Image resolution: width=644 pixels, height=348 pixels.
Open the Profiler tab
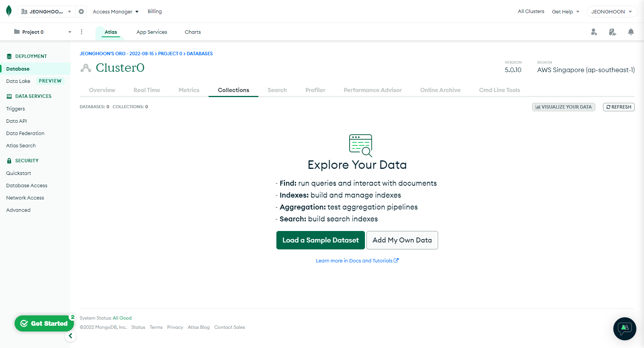click(x=315, y=90)
